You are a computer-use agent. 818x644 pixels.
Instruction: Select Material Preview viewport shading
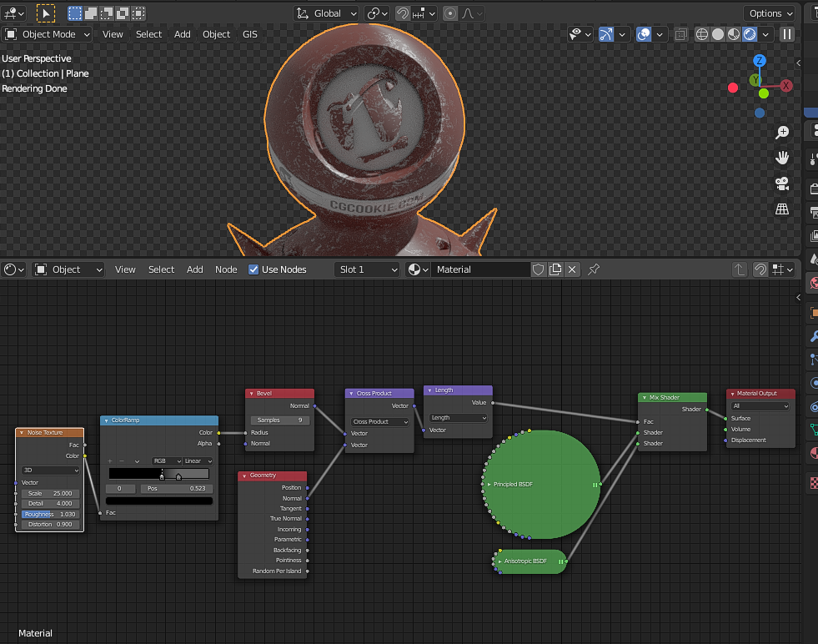pyautogui.click(x=734, y=34)
